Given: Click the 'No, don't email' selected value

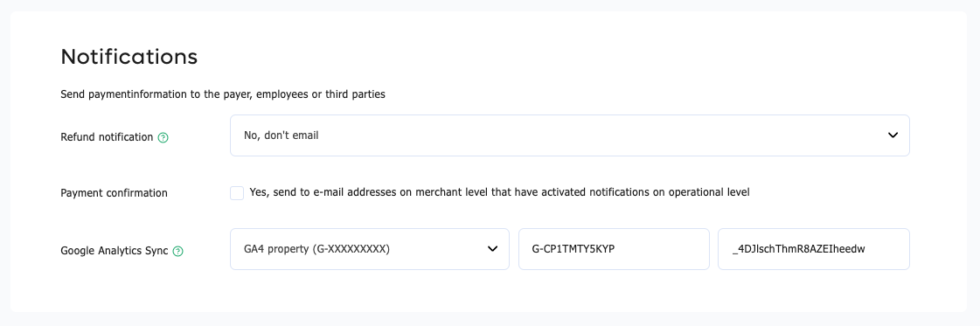Looking at the screenshot, I should [281, 135].
